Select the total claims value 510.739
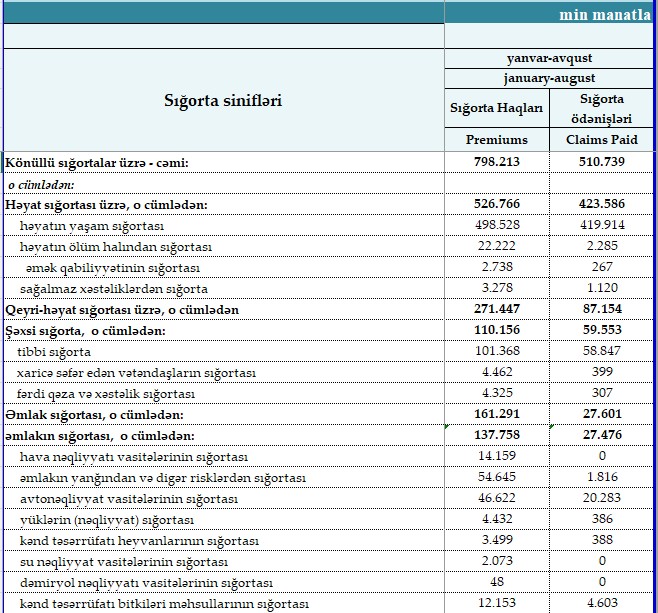658x613 pixels. coord(601,162)
